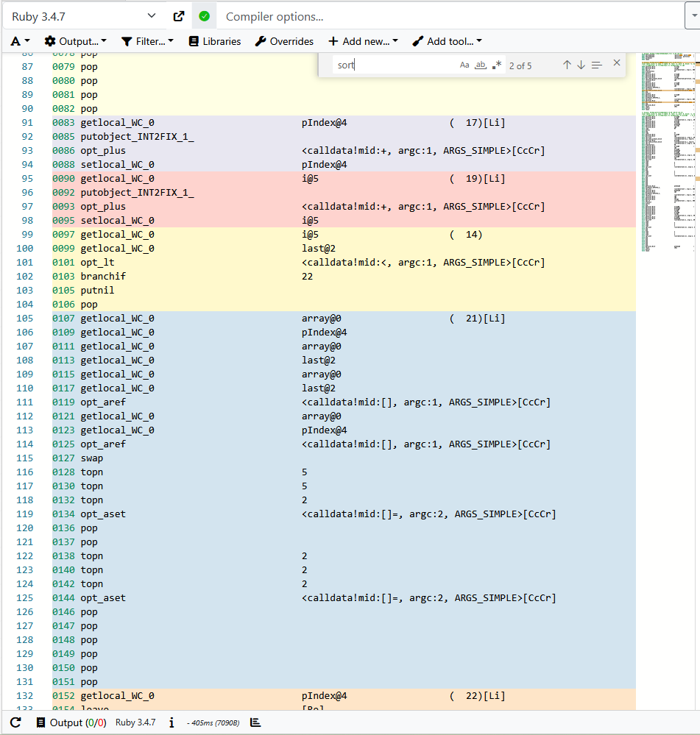Open compilation timing details via bar-chart icon
This screenshot has height=735, width=700.
[x=255, y=722]
